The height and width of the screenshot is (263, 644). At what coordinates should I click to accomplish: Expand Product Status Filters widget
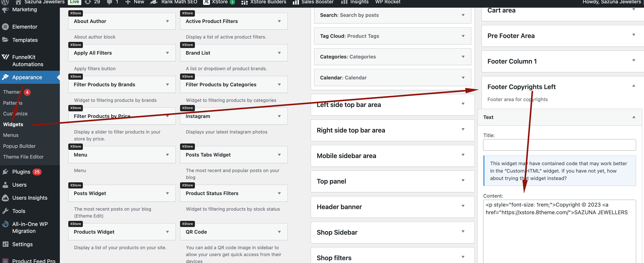click(x=279, y=193)
